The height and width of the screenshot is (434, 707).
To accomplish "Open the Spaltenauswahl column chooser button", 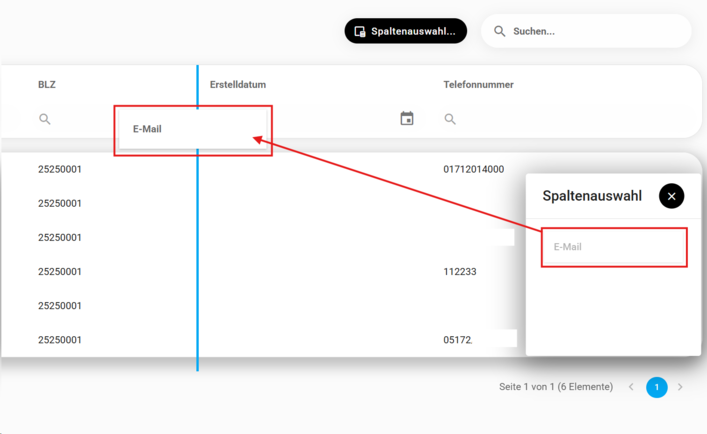I will [x=405, y=31].
